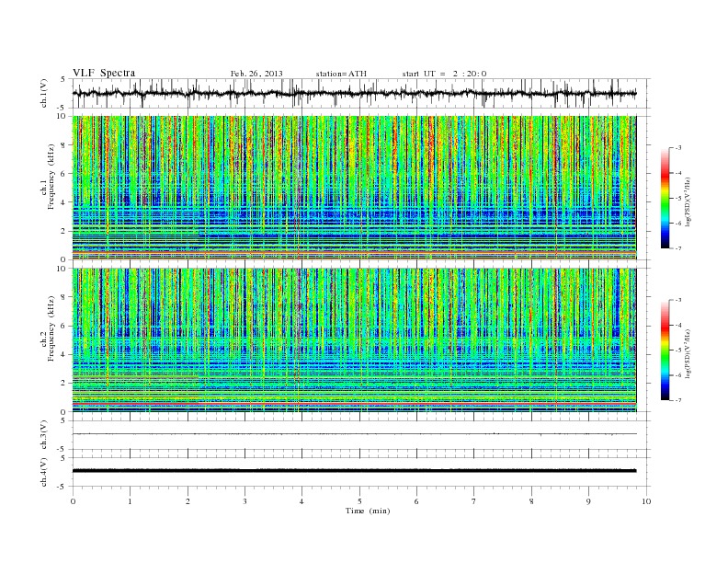Screen dimensions: 728x563
Task: Click the '8' frequency tick on ch.1 spectrogram
Action: pyautogui.click(x=63, y=145)
